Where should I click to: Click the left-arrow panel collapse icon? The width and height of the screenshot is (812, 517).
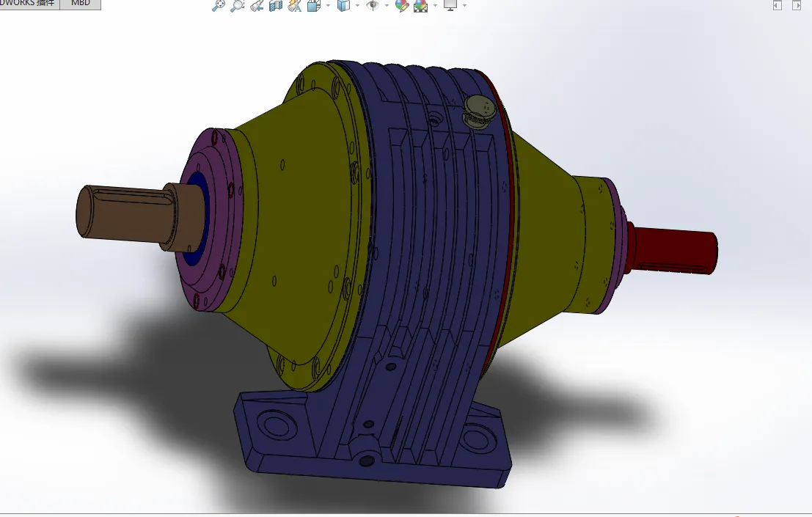point(778,5)
